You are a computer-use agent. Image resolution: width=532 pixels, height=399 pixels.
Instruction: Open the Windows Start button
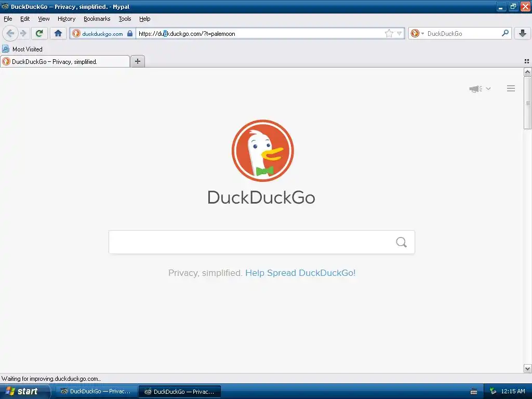point(24,391)
